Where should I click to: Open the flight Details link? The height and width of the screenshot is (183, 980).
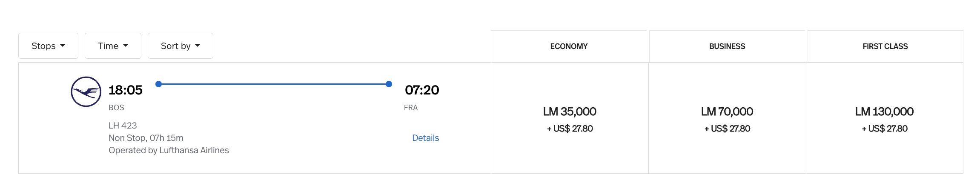pyautogui.click(x=425, y=138)
